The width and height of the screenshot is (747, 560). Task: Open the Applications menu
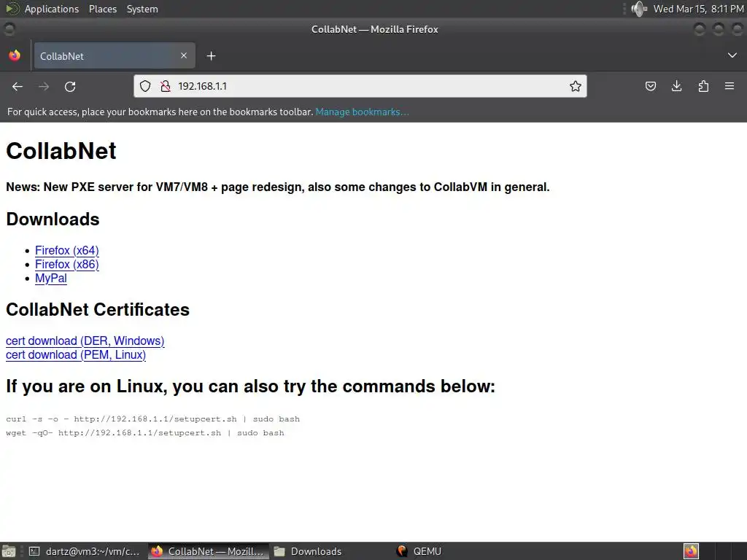[52, 9]
